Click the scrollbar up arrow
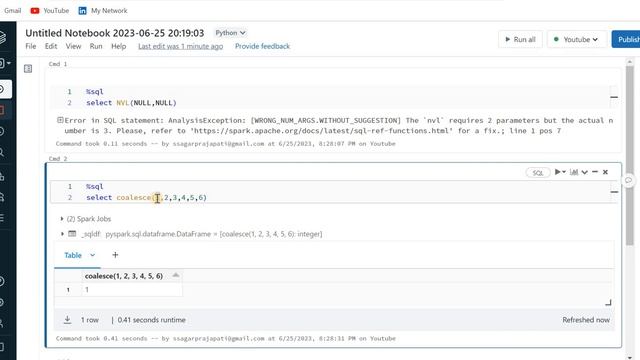This screenshot has width=640, height=360. coord(630,62)
